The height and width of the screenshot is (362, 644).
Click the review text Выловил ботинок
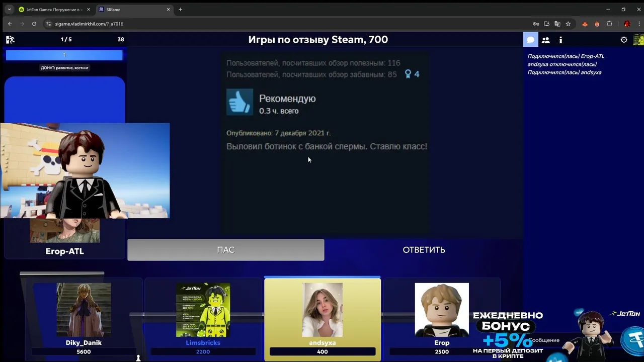tap(327, 146)
